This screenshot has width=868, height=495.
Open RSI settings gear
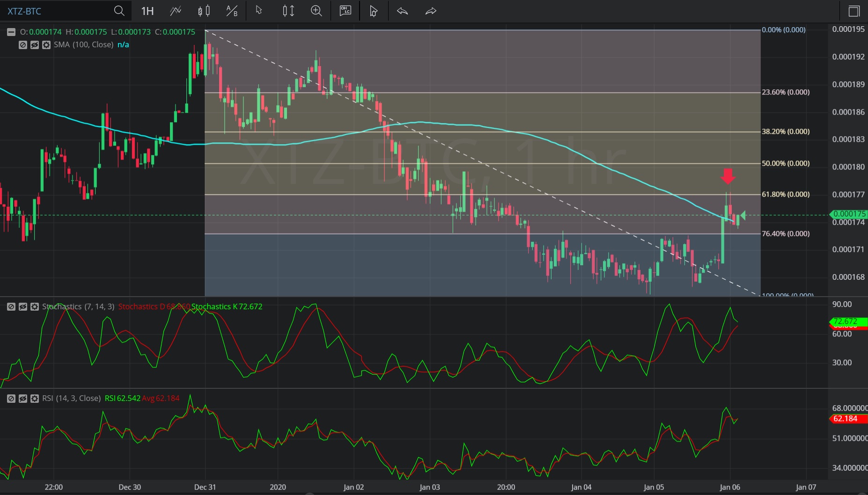(34, 399)
